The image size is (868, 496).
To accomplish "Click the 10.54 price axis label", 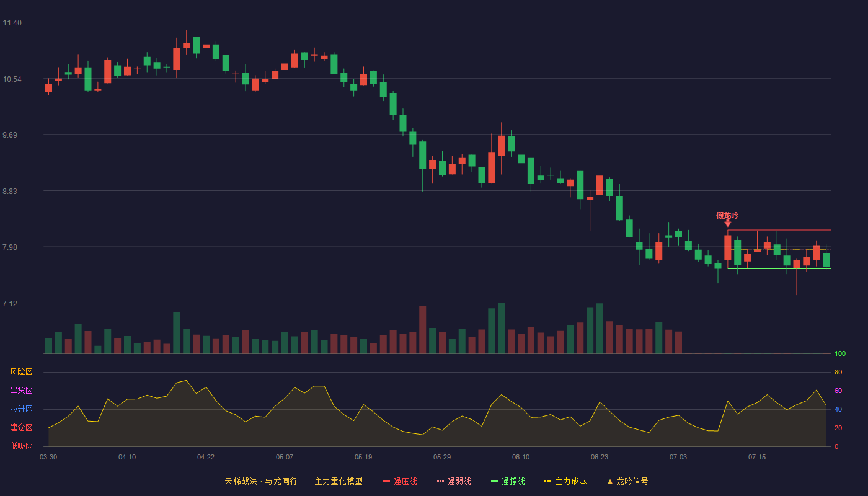I will [x=12, y=79].
